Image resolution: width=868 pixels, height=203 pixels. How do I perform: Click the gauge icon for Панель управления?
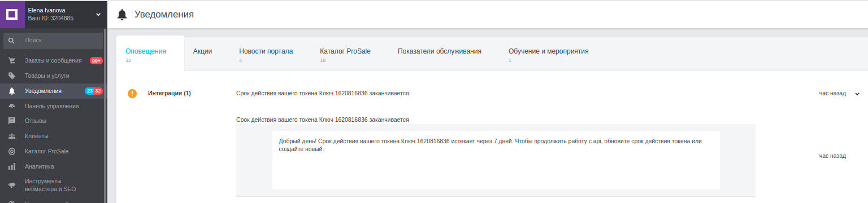12,106
